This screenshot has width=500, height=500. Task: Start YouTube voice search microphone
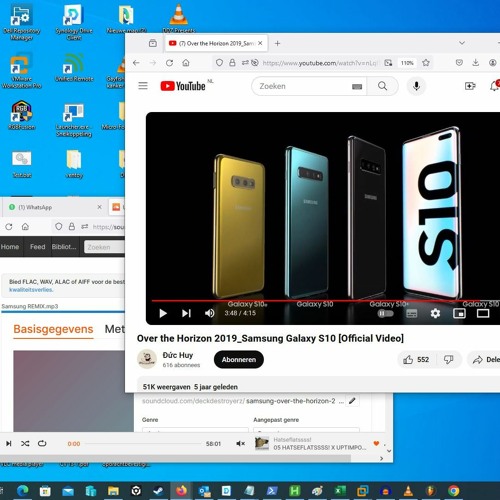416,86
